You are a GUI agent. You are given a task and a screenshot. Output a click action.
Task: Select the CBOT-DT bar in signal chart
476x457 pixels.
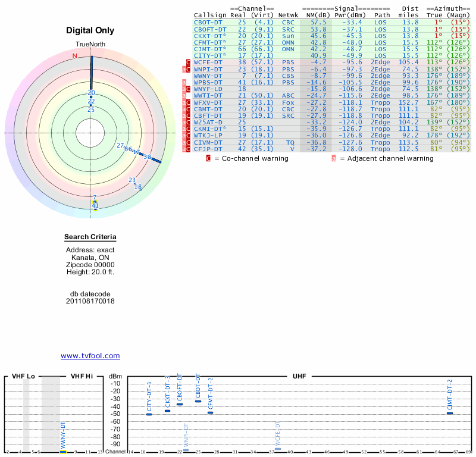point(198,401)
